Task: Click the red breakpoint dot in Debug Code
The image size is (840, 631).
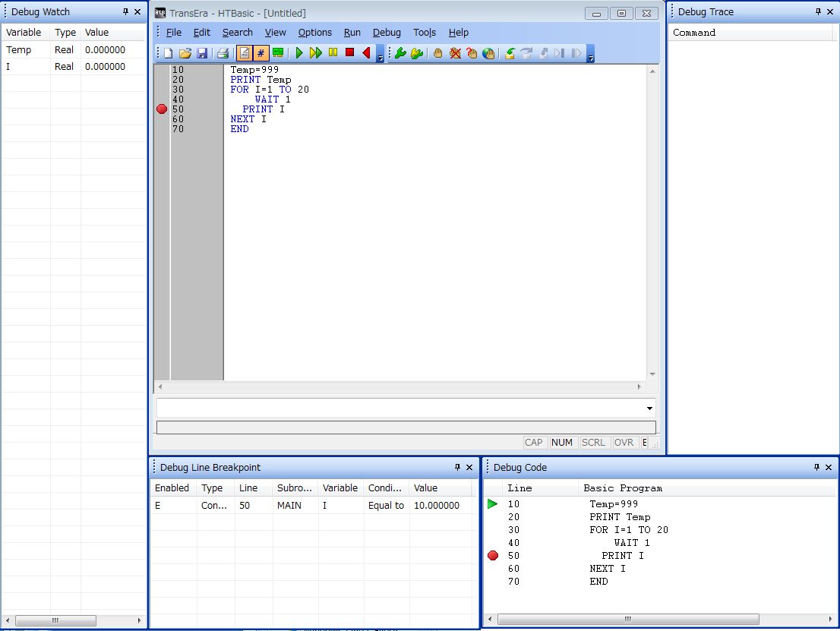Action: pyautogui.click(x=493, y=556)
